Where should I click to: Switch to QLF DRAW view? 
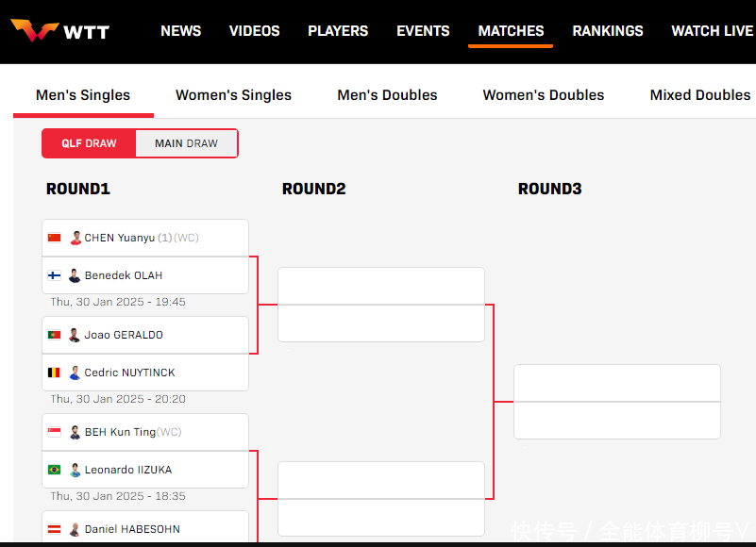point(90,143)
